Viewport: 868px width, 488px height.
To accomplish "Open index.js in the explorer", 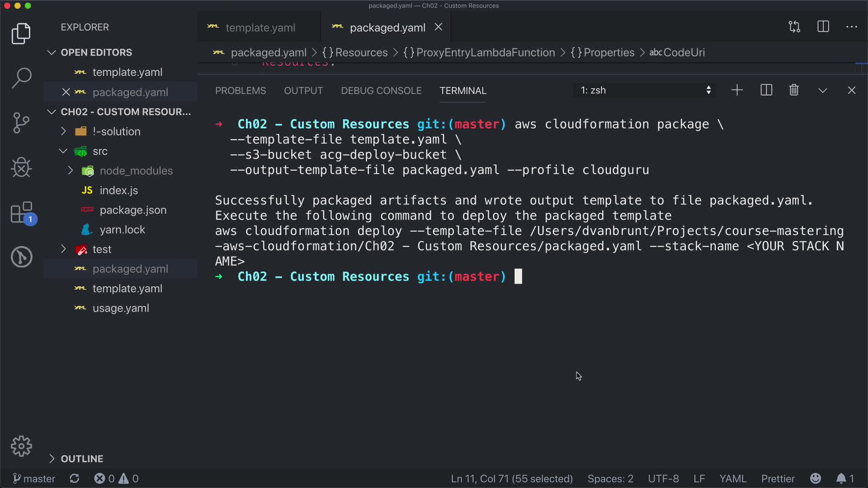I will click(118, 190).
